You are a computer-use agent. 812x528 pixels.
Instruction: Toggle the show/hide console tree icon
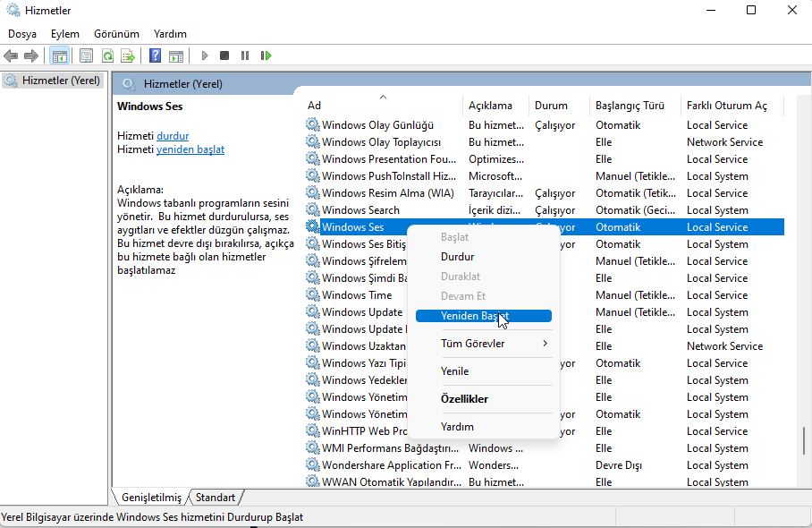click(60, 55)
